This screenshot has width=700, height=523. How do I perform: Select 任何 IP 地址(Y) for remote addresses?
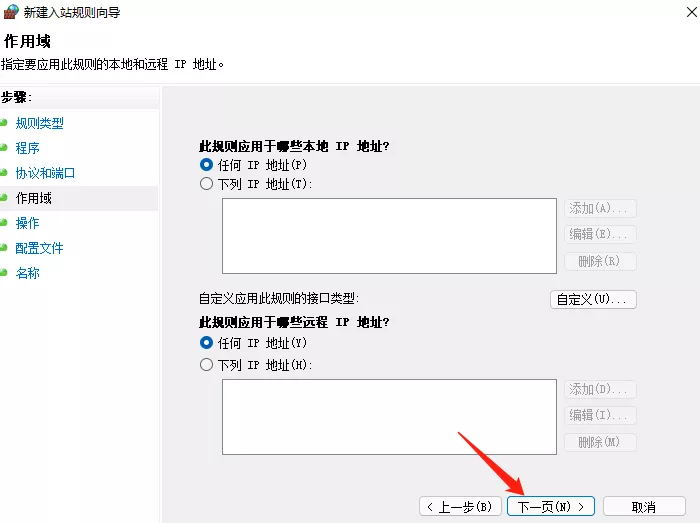pos(207,342)
